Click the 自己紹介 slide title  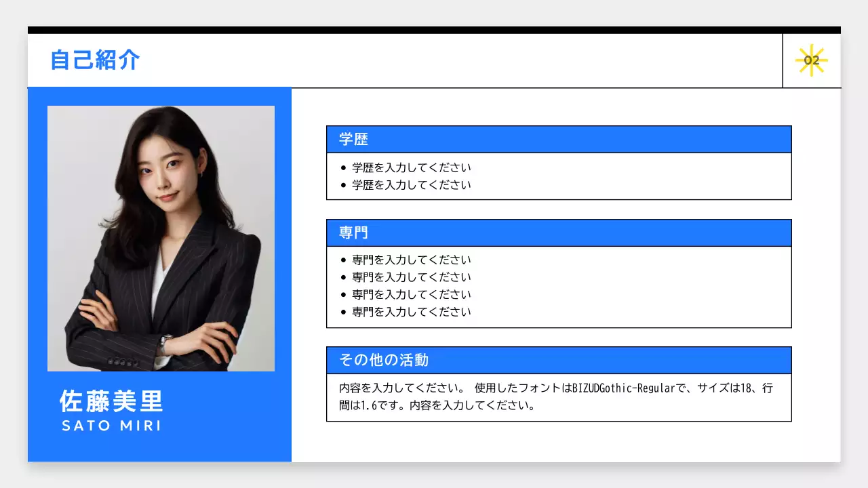[95, 60]
